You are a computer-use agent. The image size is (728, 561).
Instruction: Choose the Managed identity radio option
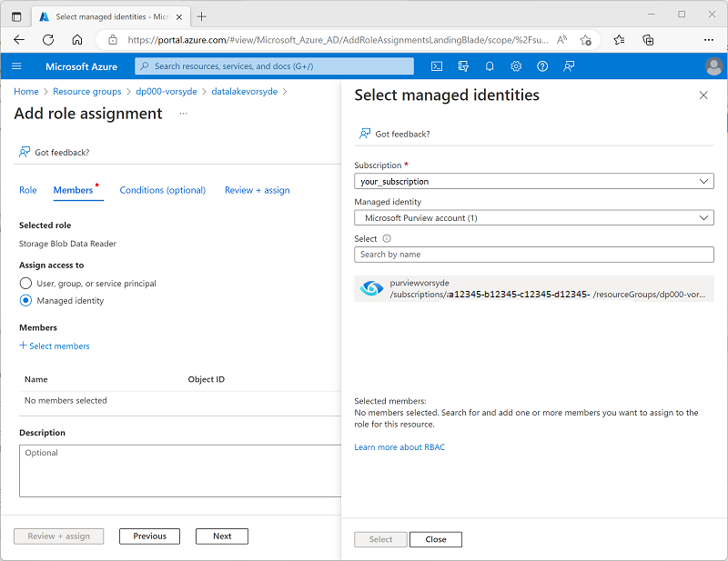tap(25, 301)
